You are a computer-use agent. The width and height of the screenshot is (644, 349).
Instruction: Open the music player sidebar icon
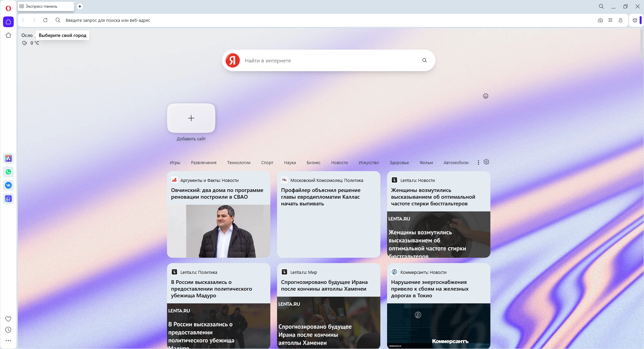(8, 199)
